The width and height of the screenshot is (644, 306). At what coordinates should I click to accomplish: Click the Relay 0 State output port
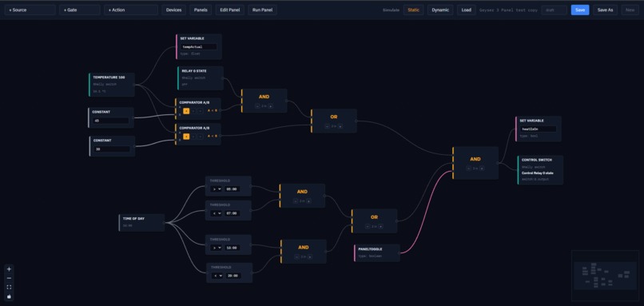click(x=224, y=78)
